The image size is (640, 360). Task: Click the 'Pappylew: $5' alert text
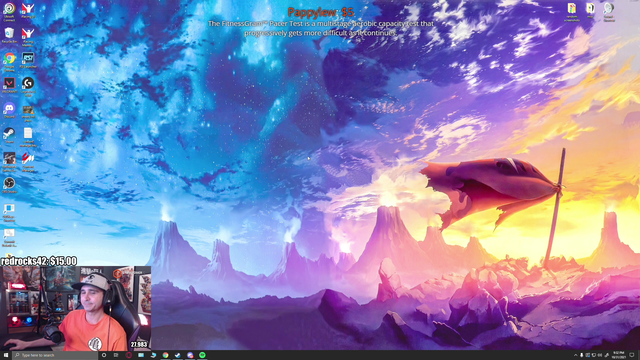point(320,13)
